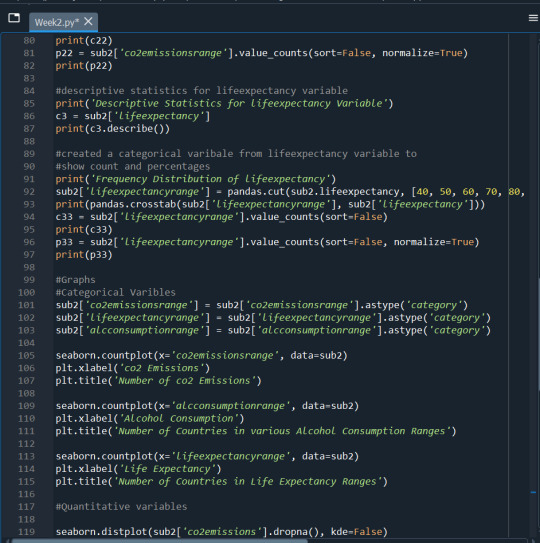Place cursor on 'print(c22)' line

(84, 41)
